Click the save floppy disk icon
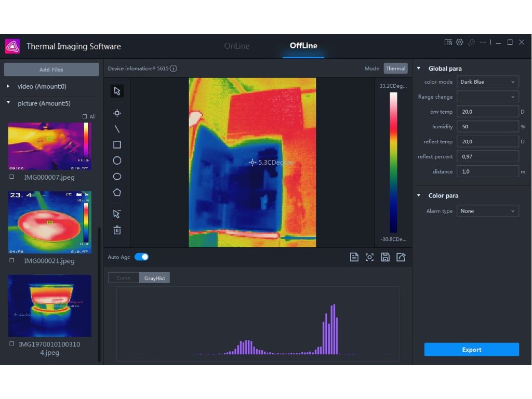Viewport: 532px width, 399px height. 385,257
